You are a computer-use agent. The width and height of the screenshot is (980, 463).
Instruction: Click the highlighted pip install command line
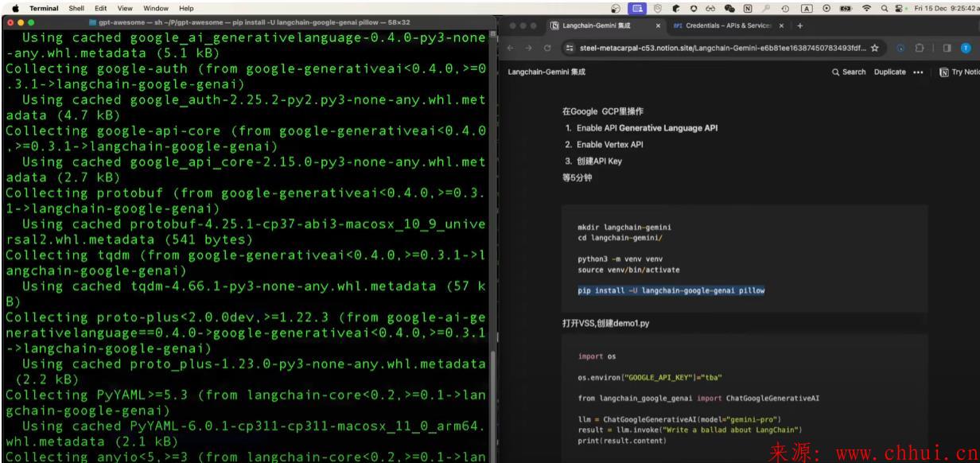pos(671,290)
